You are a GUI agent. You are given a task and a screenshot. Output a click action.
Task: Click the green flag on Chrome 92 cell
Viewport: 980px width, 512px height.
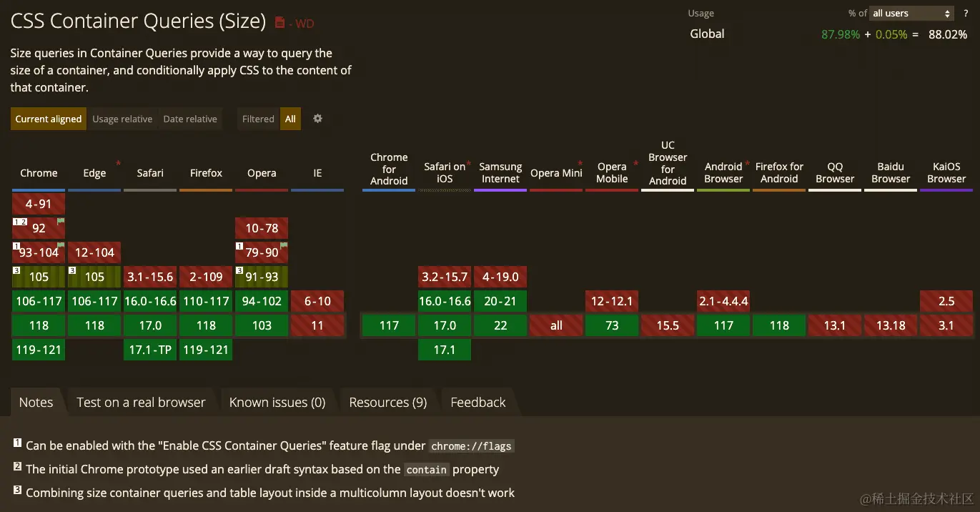click(x=61, y=222)
